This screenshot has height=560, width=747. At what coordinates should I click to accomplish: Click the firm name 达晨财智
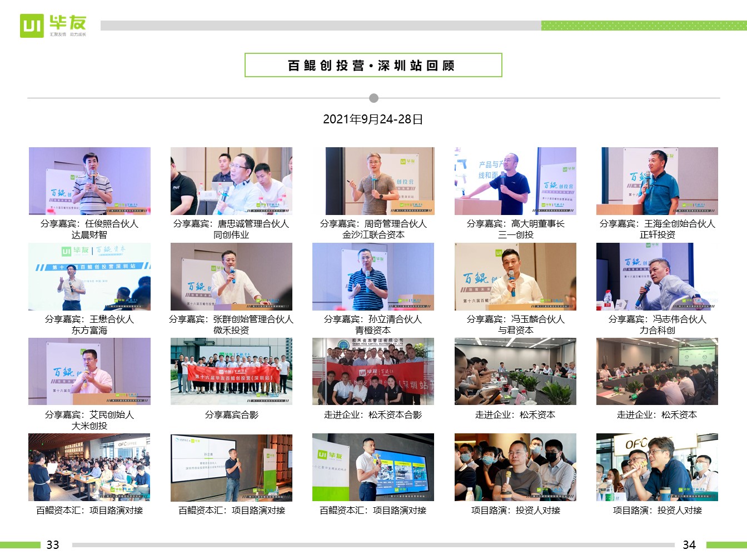point(89,235)
